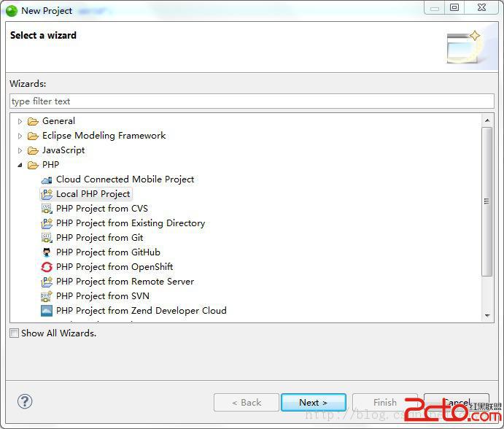Click the PHP Project from Git icon

(x=47, y=238)
